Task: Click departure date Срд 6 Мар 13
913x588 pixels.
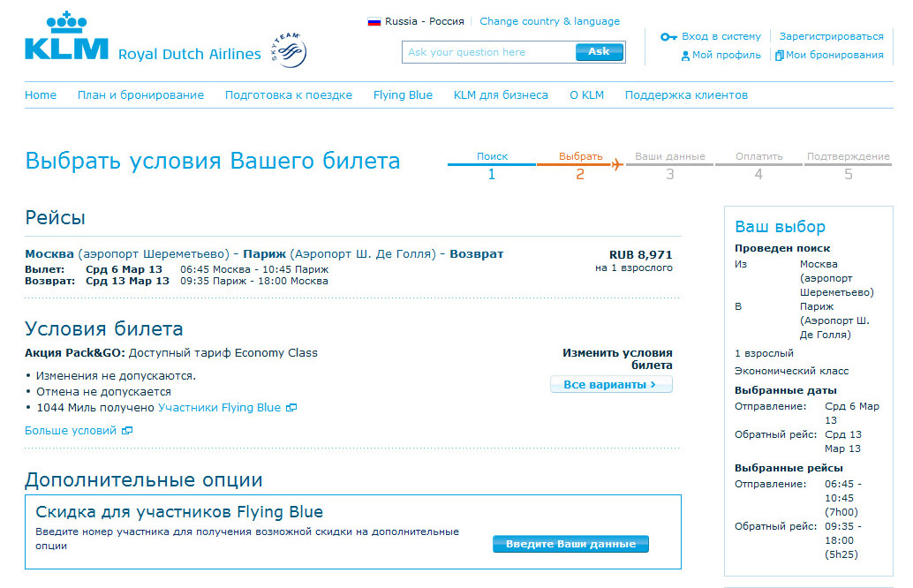Action: [124, 269]
